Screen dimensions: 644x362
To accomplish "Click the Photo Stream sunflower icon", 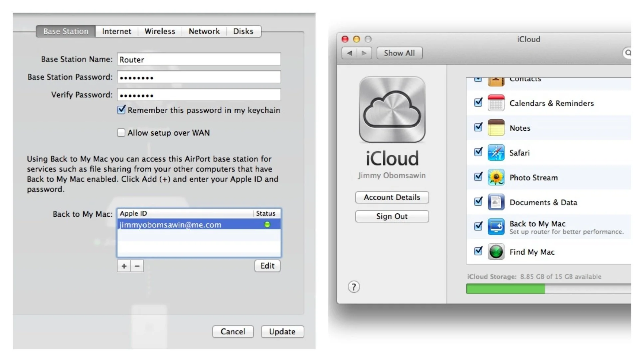I will pyautogui.click(x=496, y=178).
